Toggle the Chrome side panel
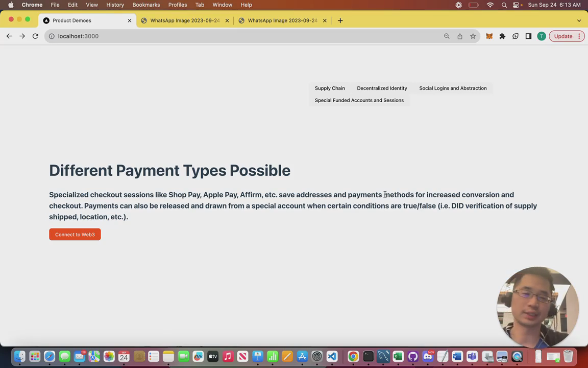588x368 pixels. point(528,36)
